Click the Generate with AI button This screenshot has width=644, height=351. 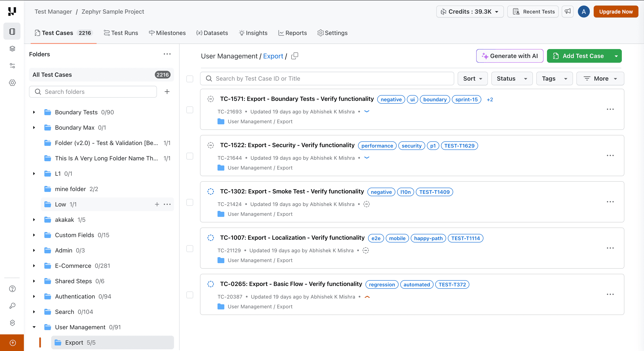pos(509,56)
